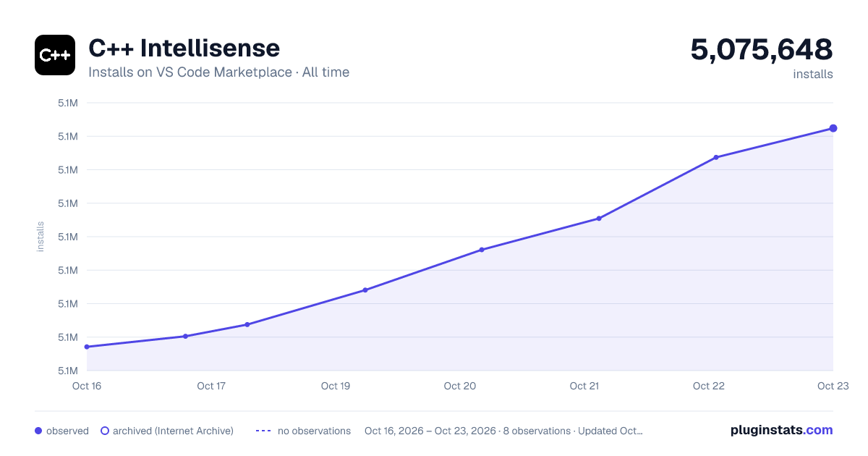Click the Oct 17 x-axis label
This screenshot has height=456, width=868.
[x=211, y=386]
